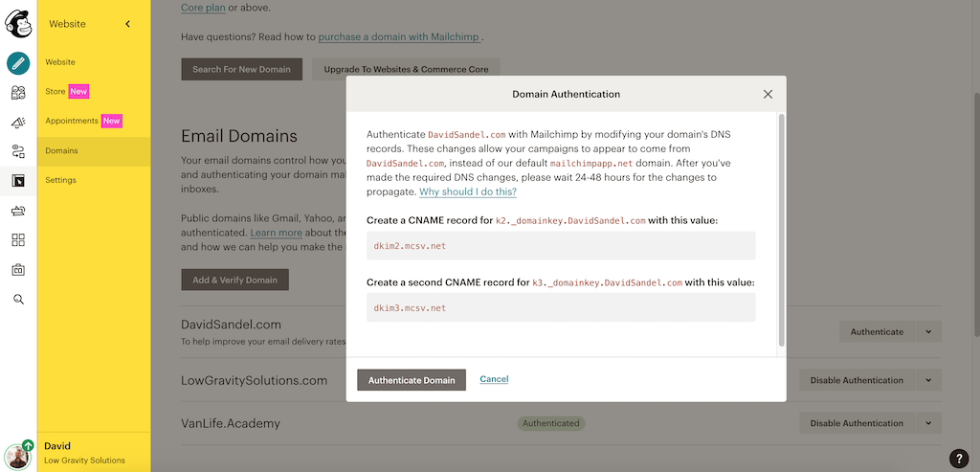Click LowGravitySolutions.com domain name
The height and width of the screenshot is (472, 980).
(255, 380)
